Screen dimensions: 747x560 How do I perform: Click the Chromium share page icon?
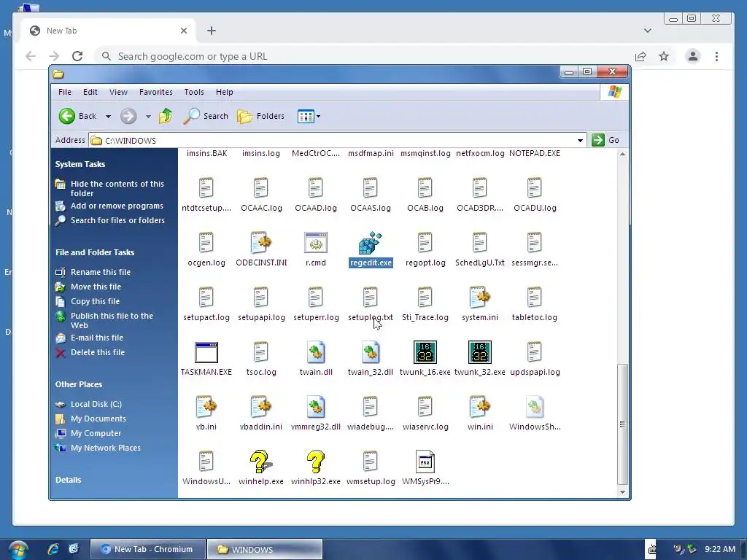640,56
